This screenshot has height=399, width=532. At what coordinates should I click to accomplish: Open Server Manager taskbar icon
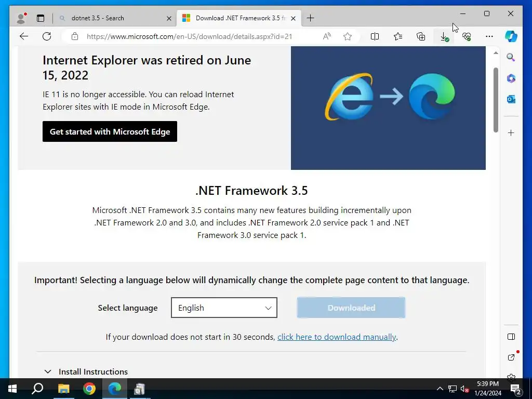(x=139, y=389)
